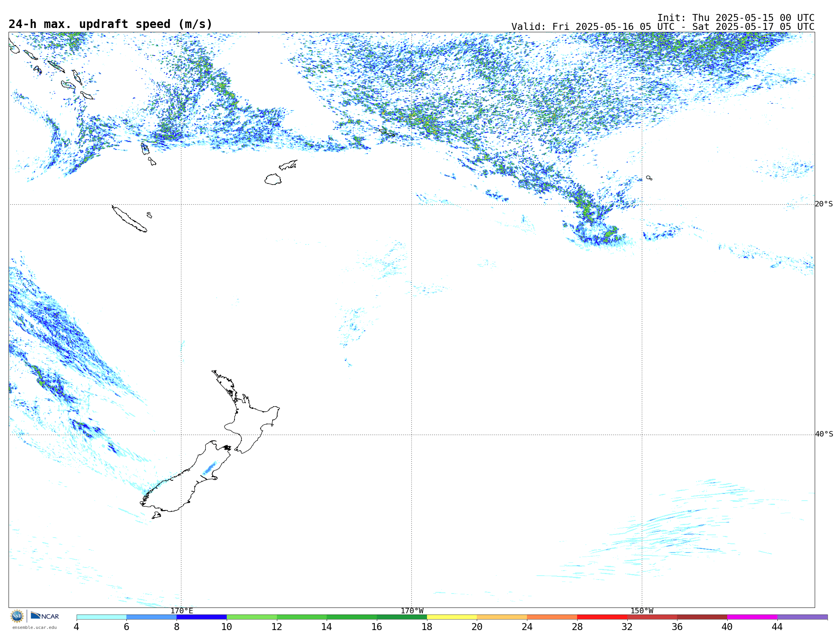Select the green 14-16 color swatch
Screen dimensions: 840x632
point(352,617)
